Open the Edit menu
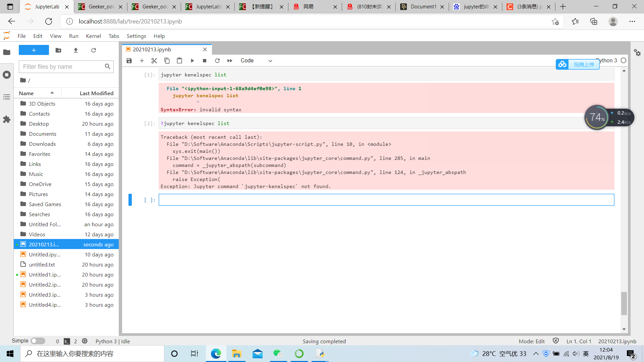644x362 pixels. point(38,36)
